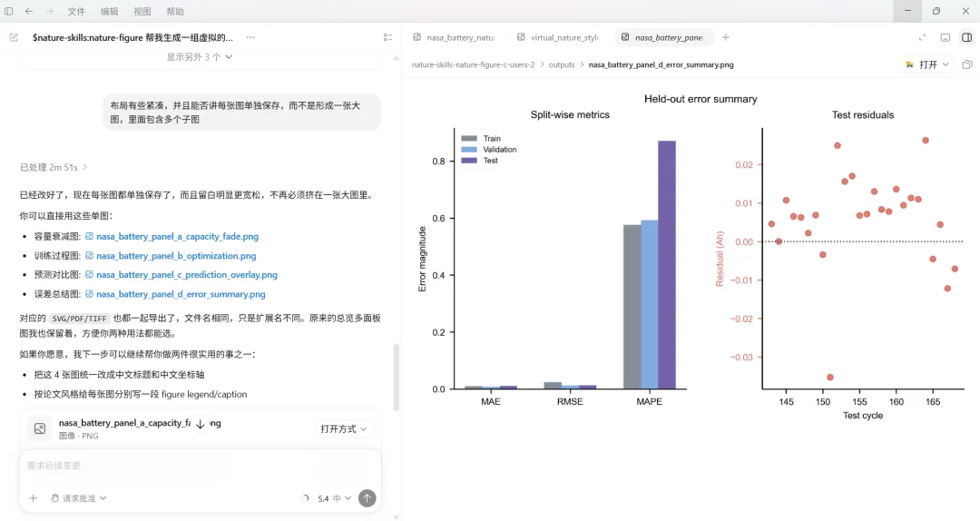Open the conversation three-dot options menu
Screen dimensions: 980x521
pyautogui.click(x=250, y=37)
